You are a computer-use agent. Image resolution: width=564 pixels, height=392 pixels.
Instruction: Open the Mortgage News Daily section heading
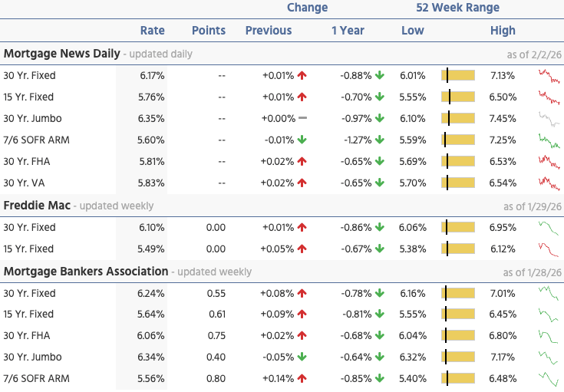61,54
